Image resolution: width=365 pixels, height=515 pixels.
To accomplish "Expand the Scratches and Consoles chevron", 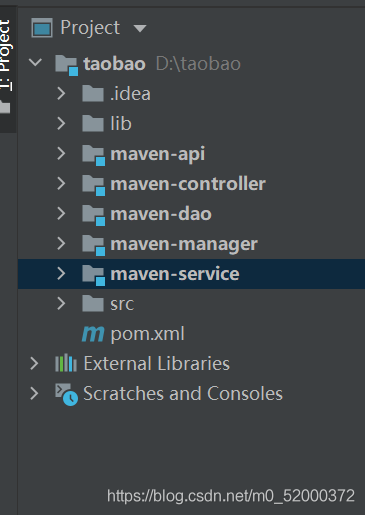I will 34,394.
